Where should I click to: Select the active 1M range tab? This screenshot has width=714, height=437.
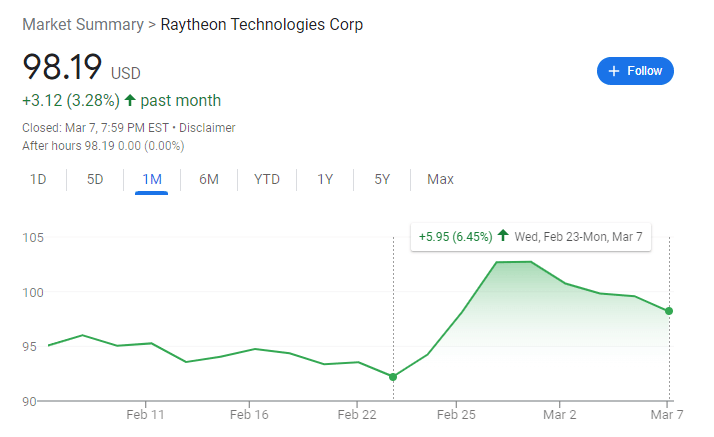click(152, 180)
